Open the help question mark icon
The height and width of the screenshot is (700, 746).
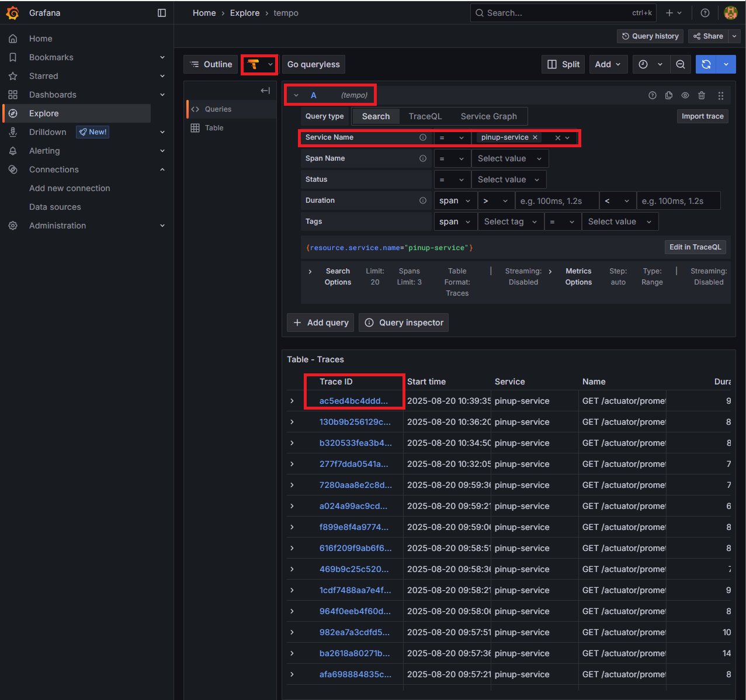[705, 13]
